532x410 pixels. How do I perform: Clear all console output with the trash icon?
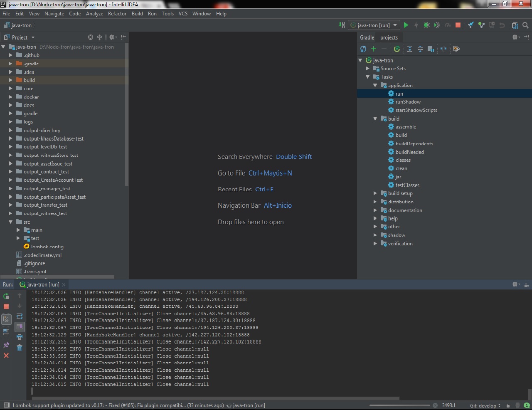20,348
